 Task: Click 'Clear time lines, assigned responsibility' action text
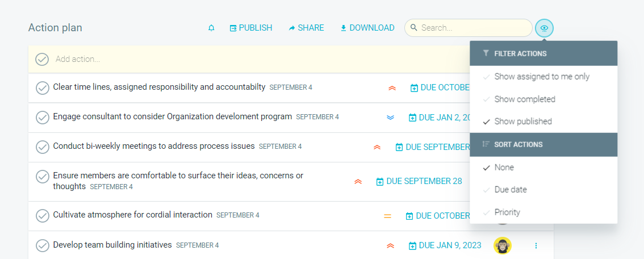coord(160,87)
